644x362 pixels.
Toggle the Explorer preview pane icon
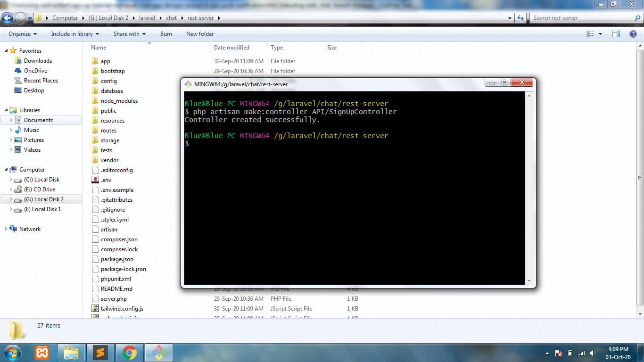click(x=616, y=34)
